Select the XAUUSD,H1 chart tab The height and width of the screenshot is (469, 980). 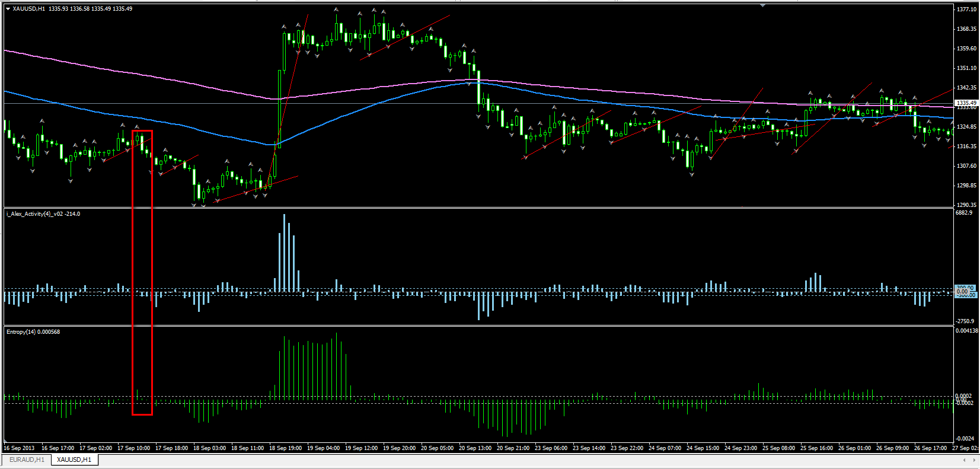click(x=74, y=460)
